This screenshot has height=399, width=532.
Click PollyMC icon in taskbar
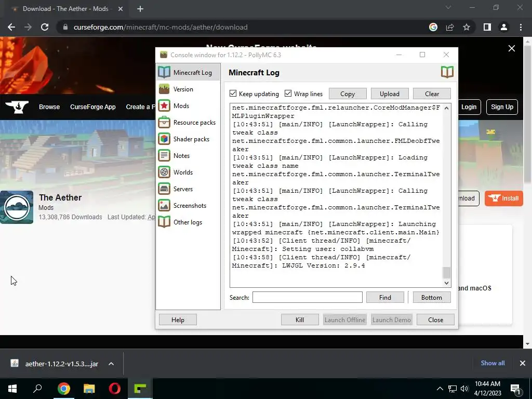(x=140, y=389)
